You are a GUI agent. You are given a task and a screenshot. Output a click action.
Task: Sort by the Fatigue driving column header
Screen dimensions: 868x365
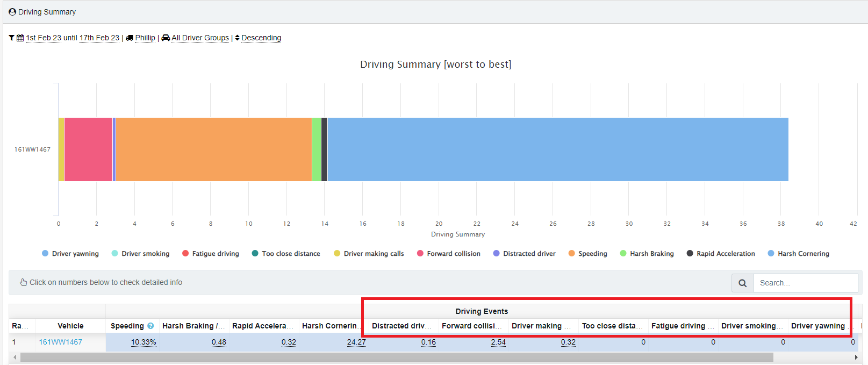tap(684, 326)
